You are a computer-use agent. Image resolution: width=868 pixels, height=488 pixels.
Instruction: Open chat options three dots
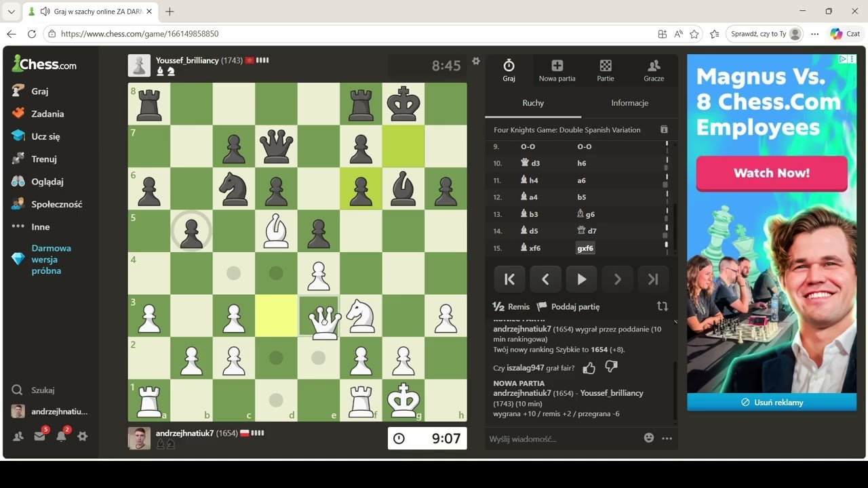click(667, 438)
